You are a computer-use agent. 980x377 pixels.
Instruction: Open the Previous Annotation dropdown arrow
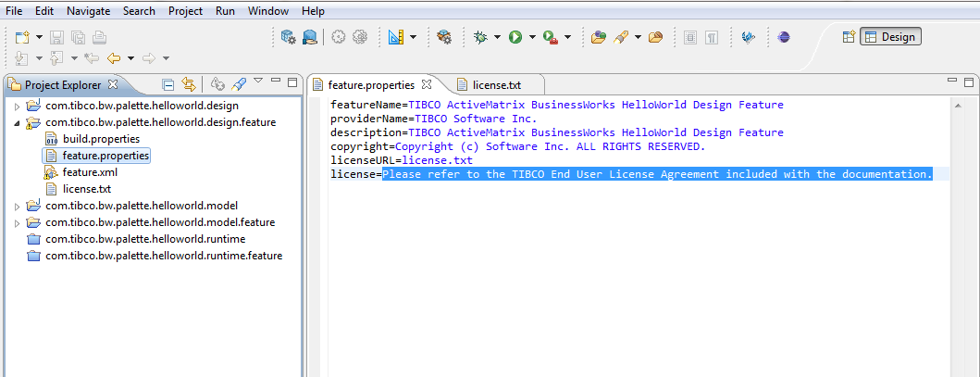74,58
